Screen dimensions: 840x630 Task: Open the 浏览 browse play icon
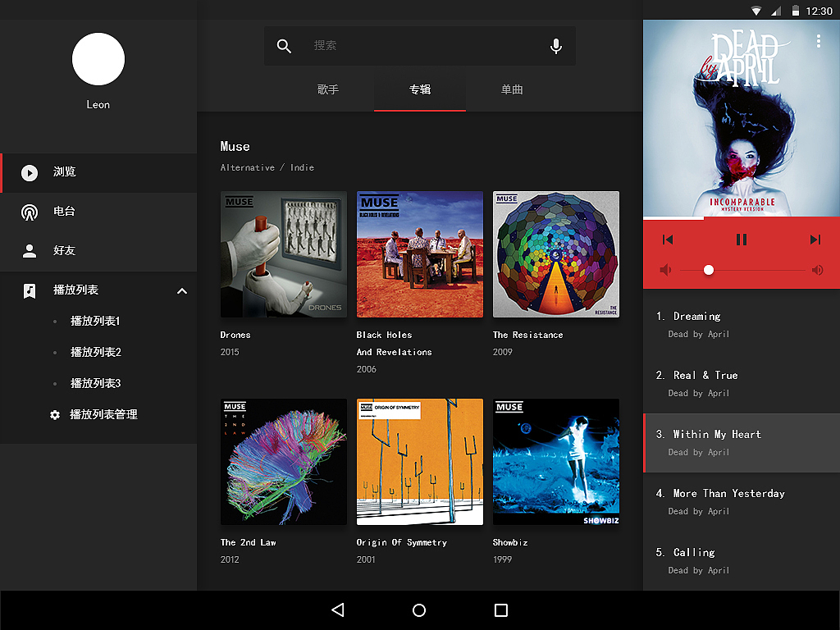30,172
